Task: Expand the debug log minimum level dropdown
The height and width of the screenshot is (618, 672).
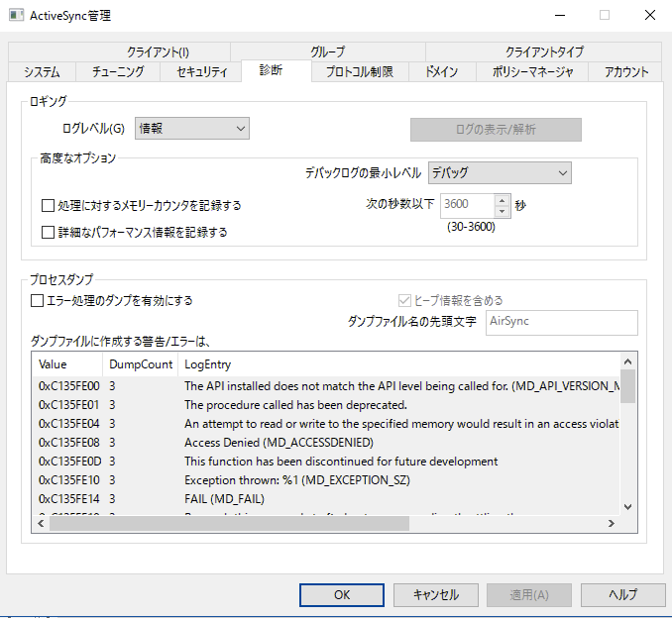Action: click(500, 172)
